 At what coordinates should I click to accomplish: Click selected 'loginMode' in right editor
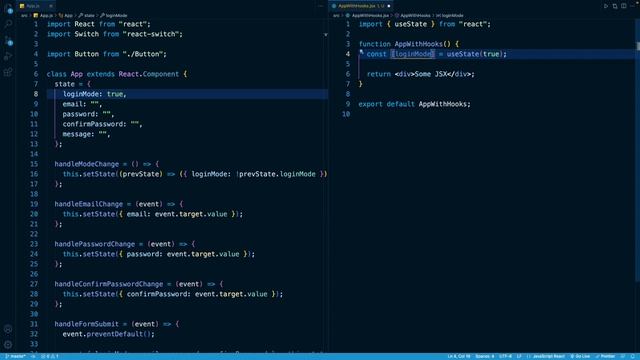(x=413, y=54)
